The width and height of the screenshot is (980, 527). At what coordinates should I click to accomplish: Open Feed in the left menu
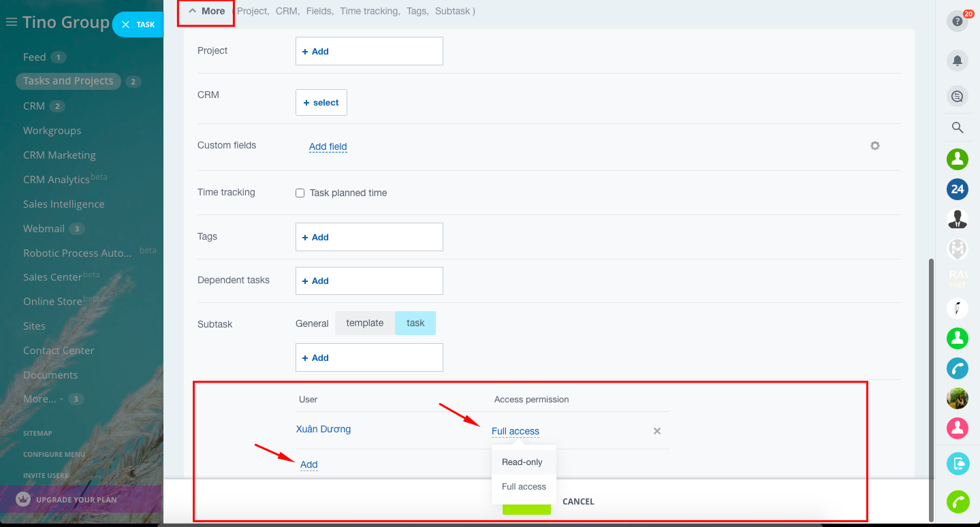(35, 57)
